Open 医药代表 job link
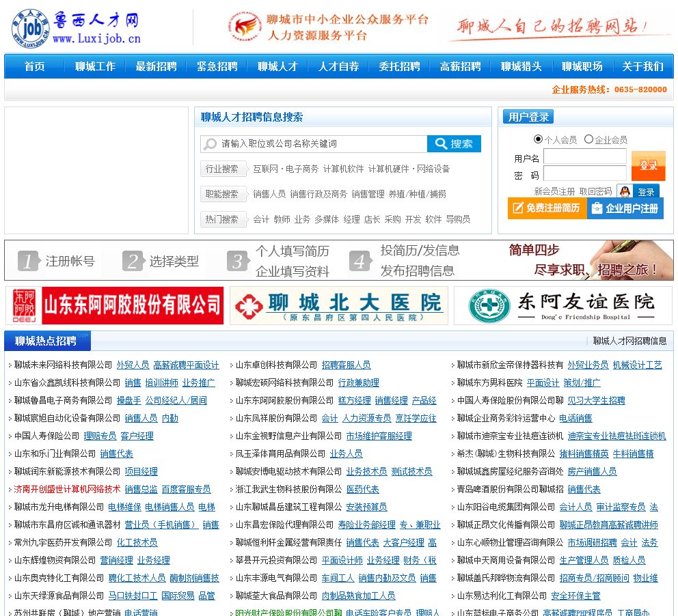Image resolution: width=678 pixels, height=616 pixels. pos(362,490)
